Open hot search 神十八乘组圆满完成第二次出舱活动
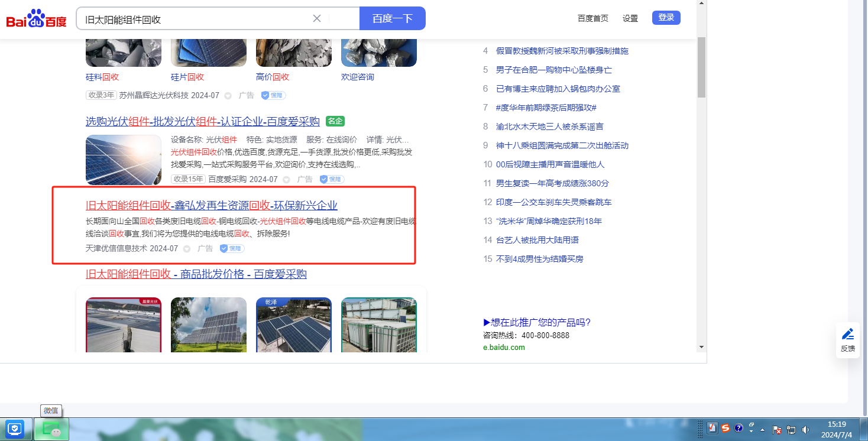Viewport: 868px width, 441px height. coord(562,145)
